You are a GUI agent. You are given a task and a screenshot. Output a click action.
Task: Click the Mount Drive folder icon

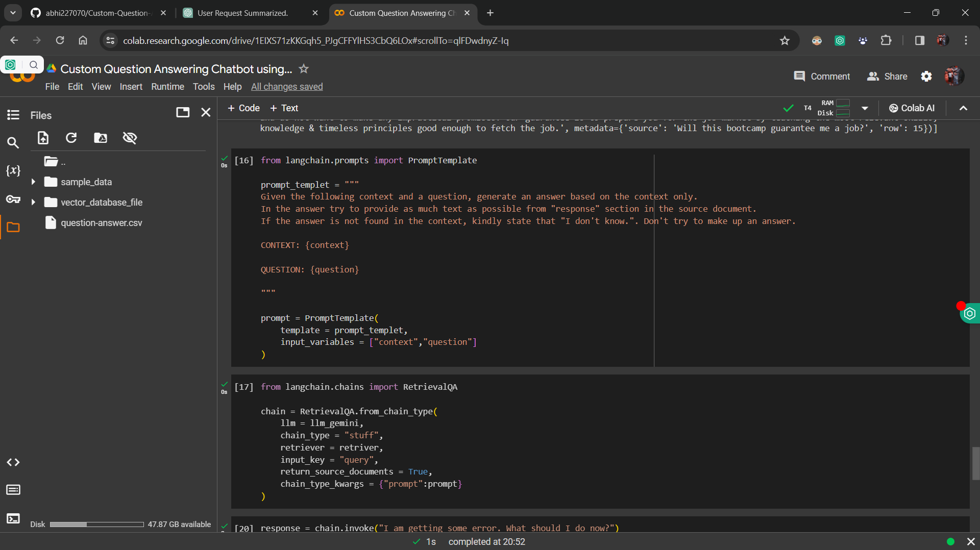[x=101, y=138]
